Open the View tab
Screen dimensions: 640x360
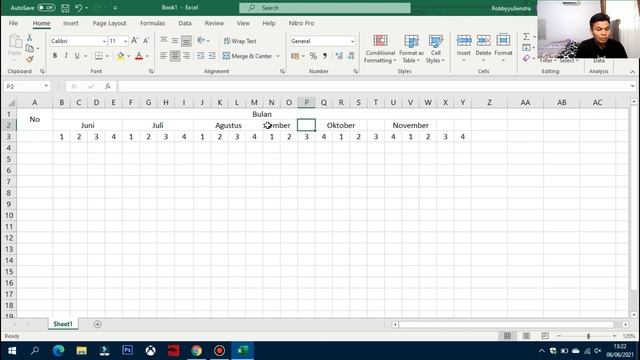point(243,23)
